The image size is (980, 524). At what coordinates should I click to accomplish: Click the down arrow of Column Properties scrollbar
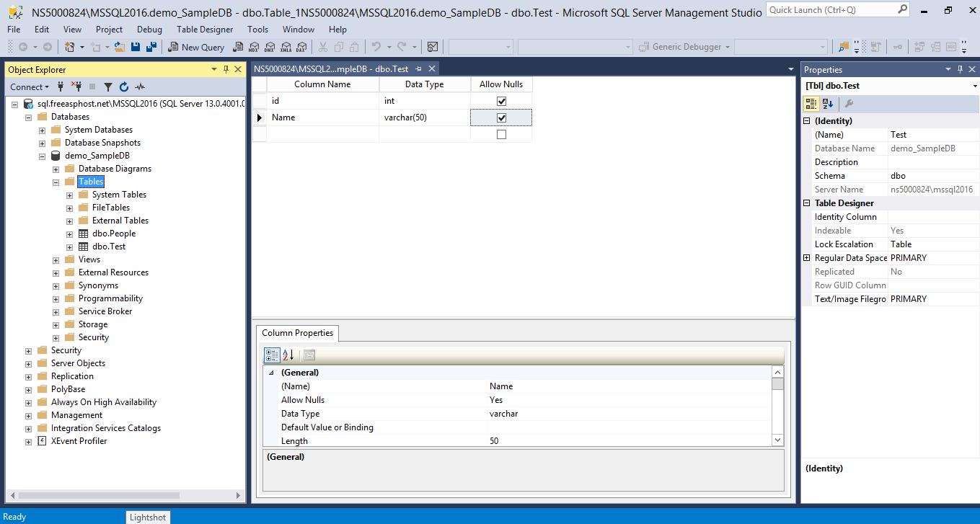(777, 440)
